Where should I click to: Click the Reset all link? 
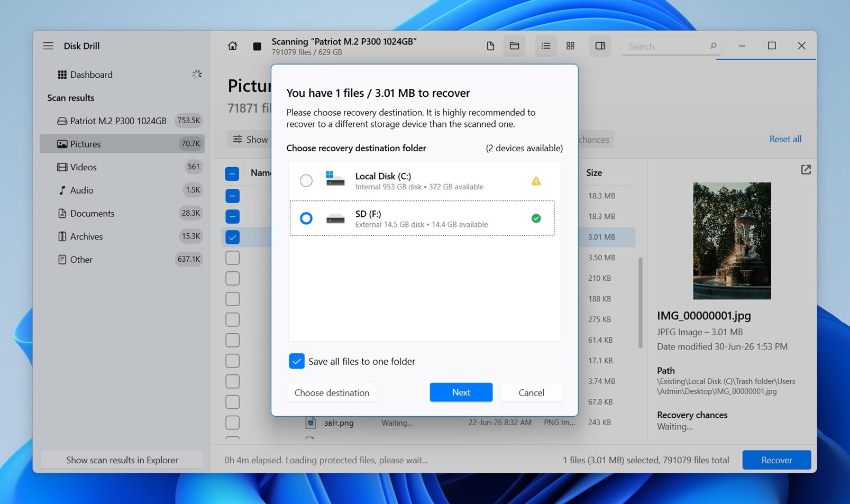[x=785, y=139]
